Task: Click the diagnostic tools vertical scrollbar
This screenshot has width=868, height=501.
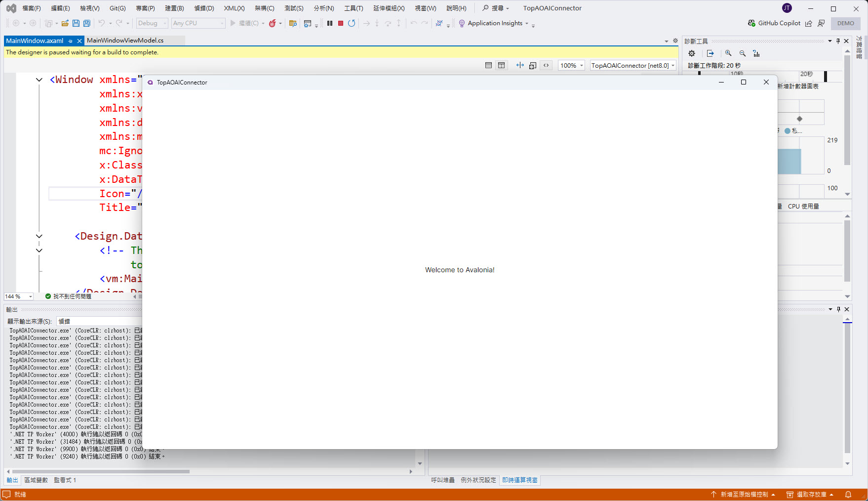Action: (847, 110)
